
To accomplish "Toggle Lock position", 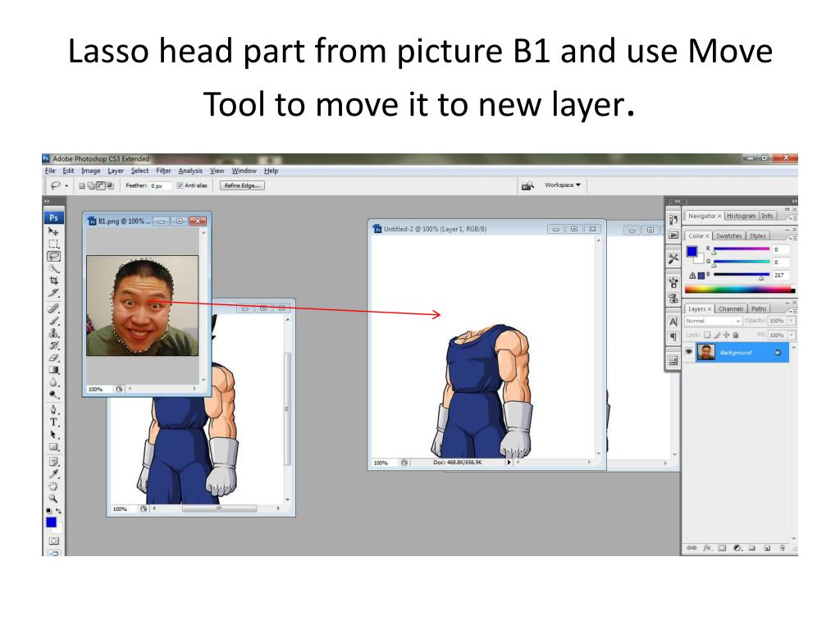I will tap(727, 335).
